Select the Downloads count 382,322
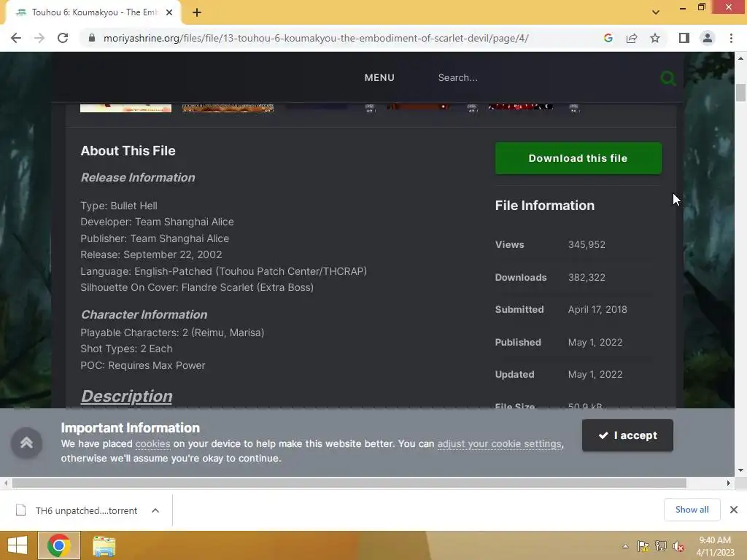This screenshot has width=747, height=560. [x=587, y=278]
